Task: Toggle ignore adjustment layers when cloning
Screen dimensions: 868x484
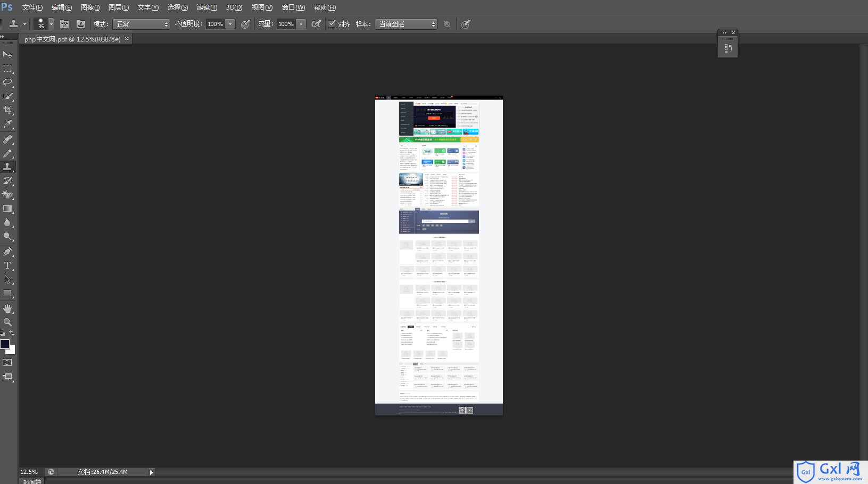Action: (447, 24)
